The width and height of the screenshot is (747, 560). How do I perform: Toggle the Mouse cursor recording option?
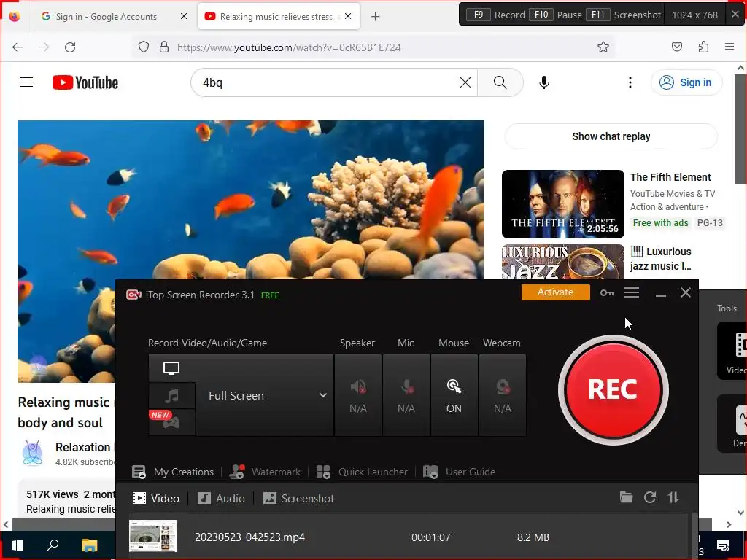pyautogui.click(x=454, y=395)
